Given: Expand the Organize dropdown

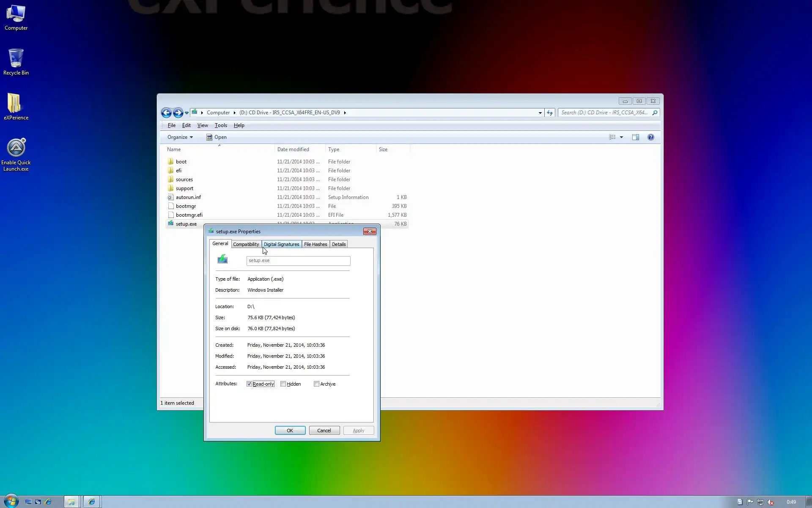Looking at the screenshot, I should click(x=180, y=137).
